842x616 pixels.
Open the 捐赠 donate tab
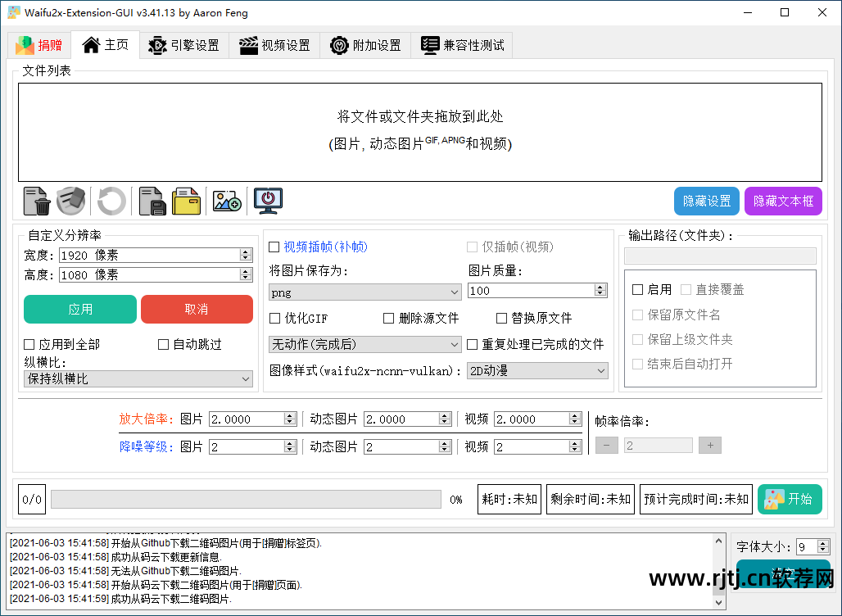(x=39, y=45)
